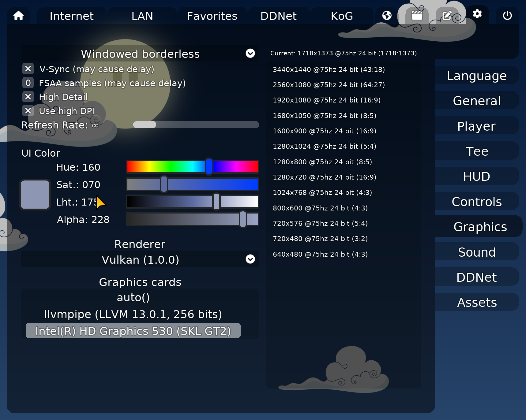Open the server browser globe icon

pyautogui.click(x=386, y=15)
